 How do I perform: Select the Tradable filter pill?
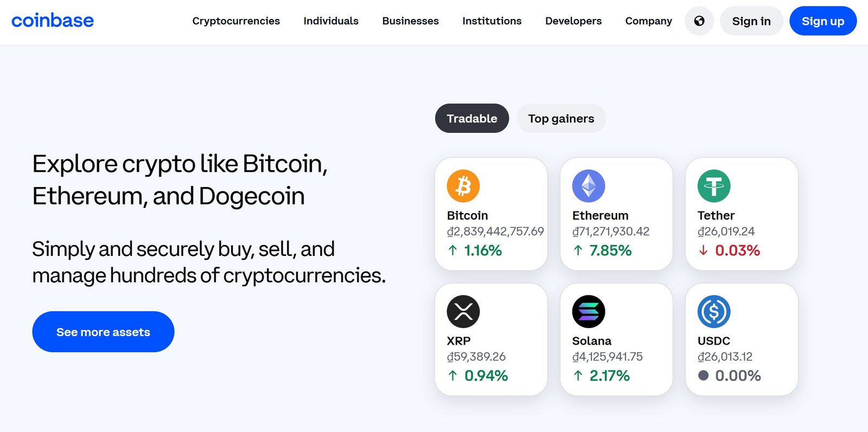pos(471,118)
